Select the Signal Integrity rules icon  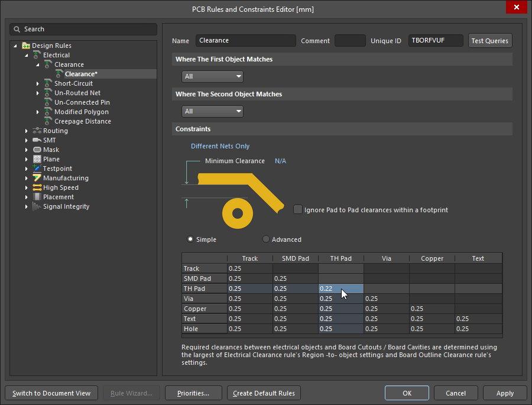35,206
